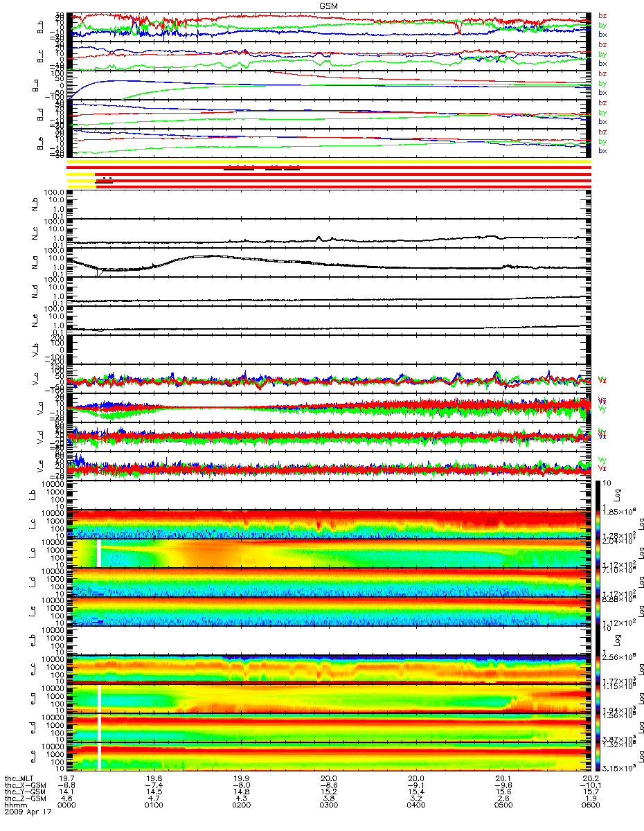The width and height of the screenshot is (644, 831).
Task: Select the V_c velocity panel label
Action: click(x=36, y=379)
